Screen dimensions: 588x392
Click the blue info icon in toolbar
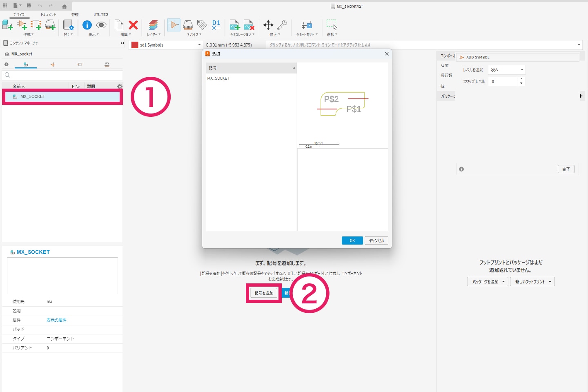coord(87,25)
